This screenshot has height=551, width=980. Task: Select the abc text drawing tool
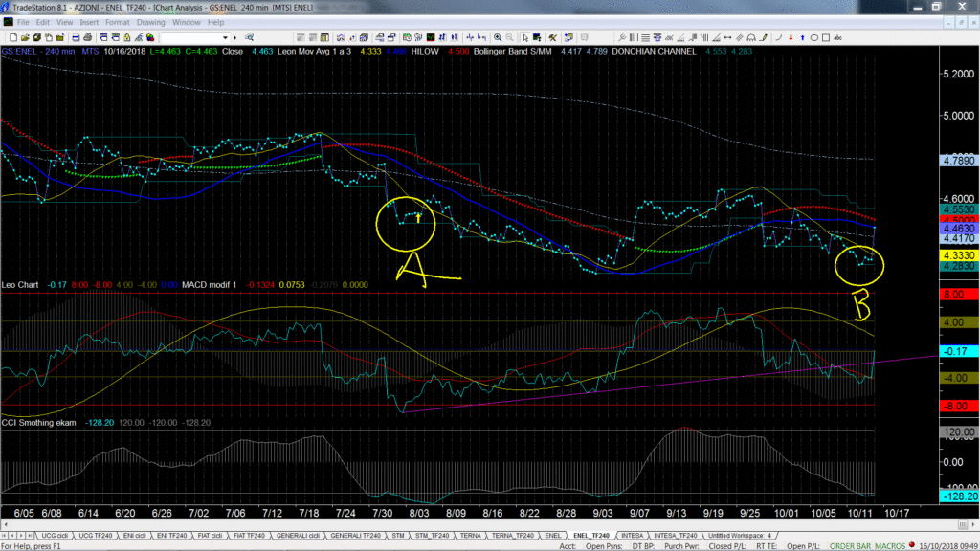tap(837, 38)
